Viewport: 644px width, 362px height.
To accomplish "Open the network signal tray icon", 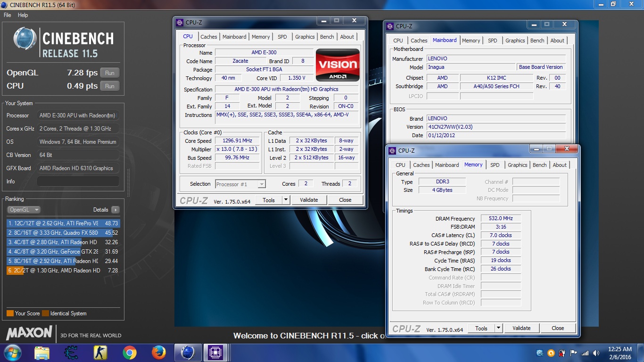I will click(x=585, y=353).
